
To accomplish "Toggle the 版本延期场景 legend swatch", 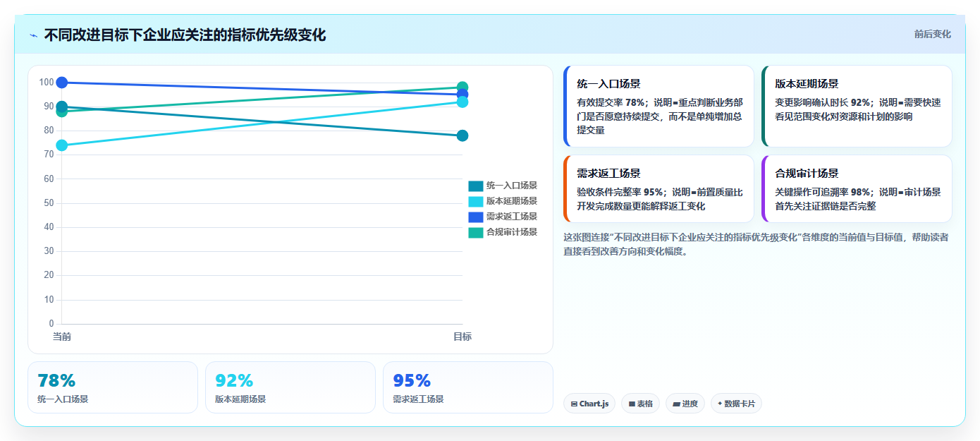I will 476,201.
